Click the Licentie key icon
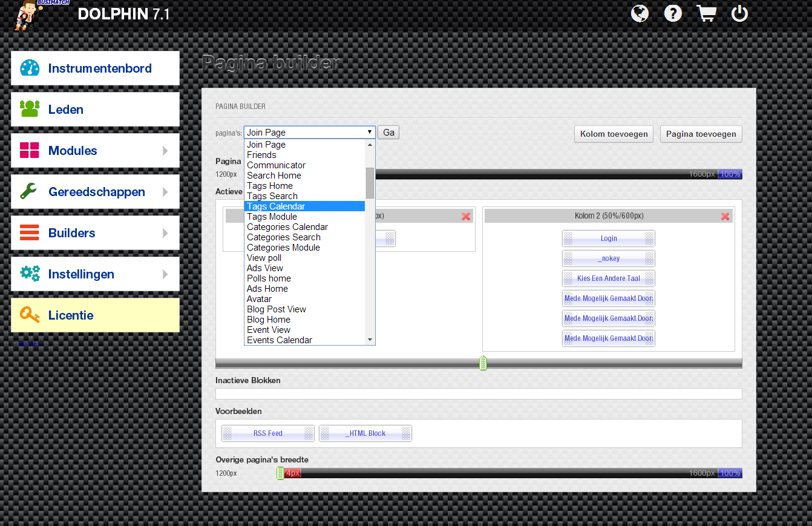This screenshot has width=812, height=526. [x=30, y=315]
